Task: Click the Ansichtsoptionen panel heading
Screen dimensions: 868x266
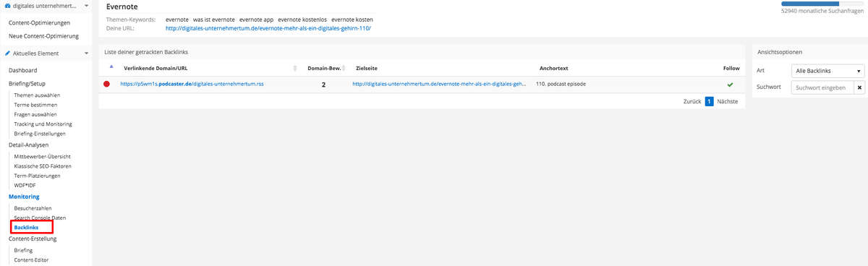Action: pos(780,52)
